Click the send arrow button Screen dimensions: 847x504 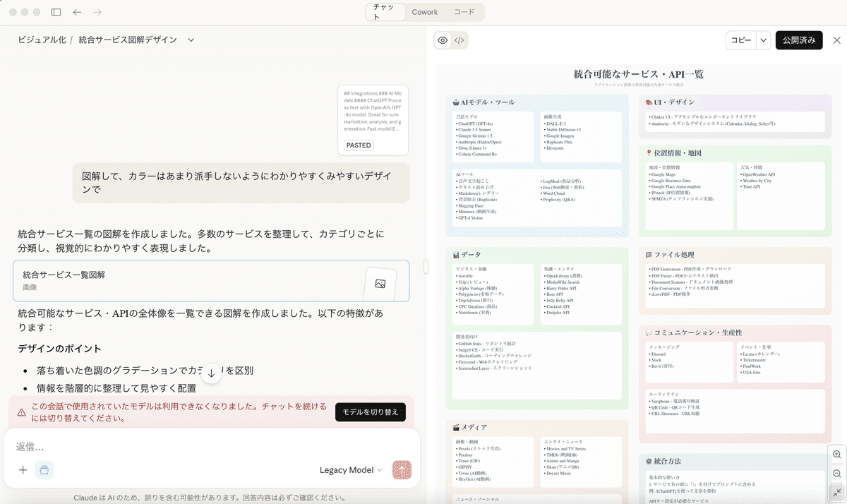[402, 470]
